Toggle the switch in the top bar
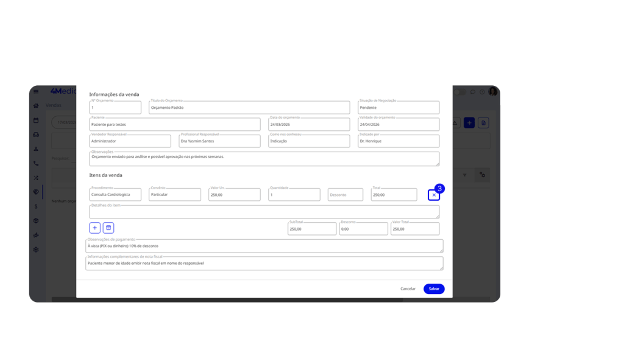624x364 pixels. 460,91
